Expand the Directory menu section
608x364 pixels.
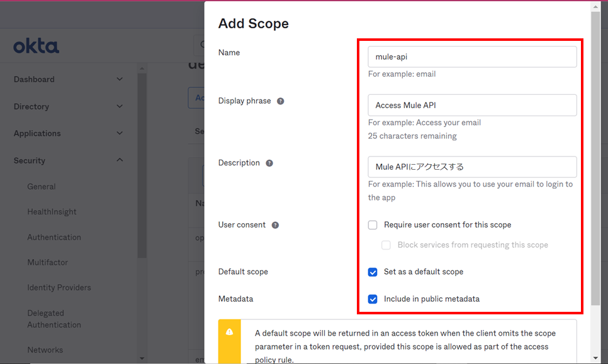(68, 106)
